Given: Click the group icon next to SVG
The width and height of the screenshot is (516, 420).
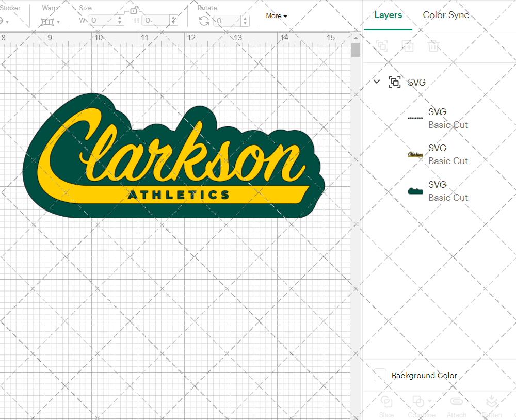Looking at the screenshot, I should [x=395, y=82].
